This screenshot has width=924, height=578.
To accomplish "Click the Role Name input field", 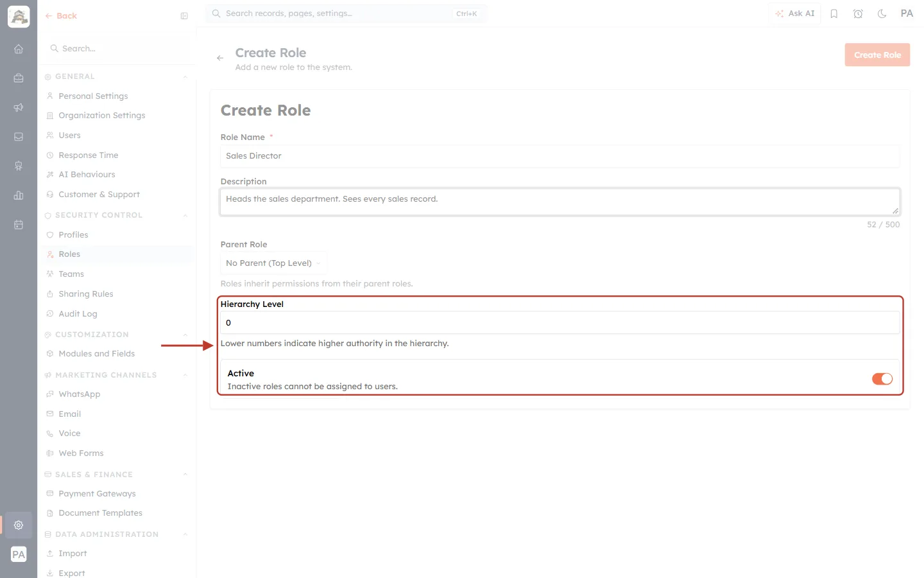I will click(560, 156).
